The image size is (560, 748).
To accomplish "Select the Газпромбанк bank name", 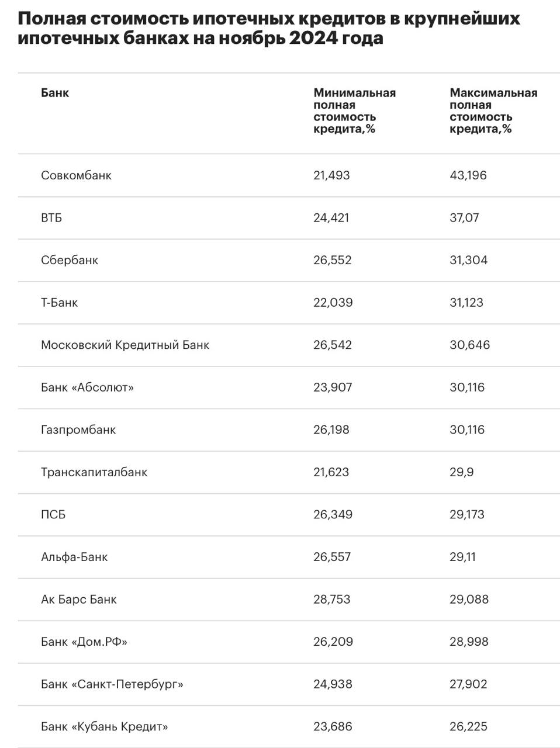I will (x=78, y=430).
